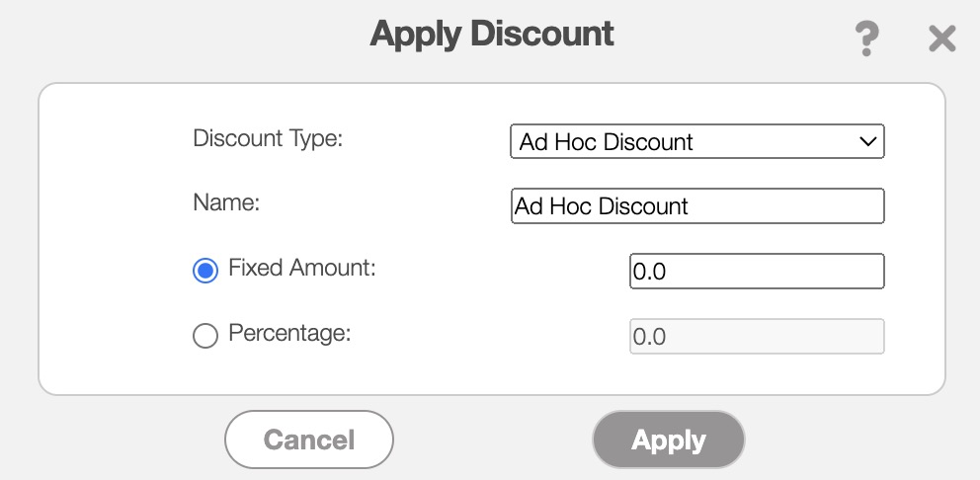Open the Discount Type dropdown
Image resolution: width=980 pixels, height=480 pixels.
point(696,141)
